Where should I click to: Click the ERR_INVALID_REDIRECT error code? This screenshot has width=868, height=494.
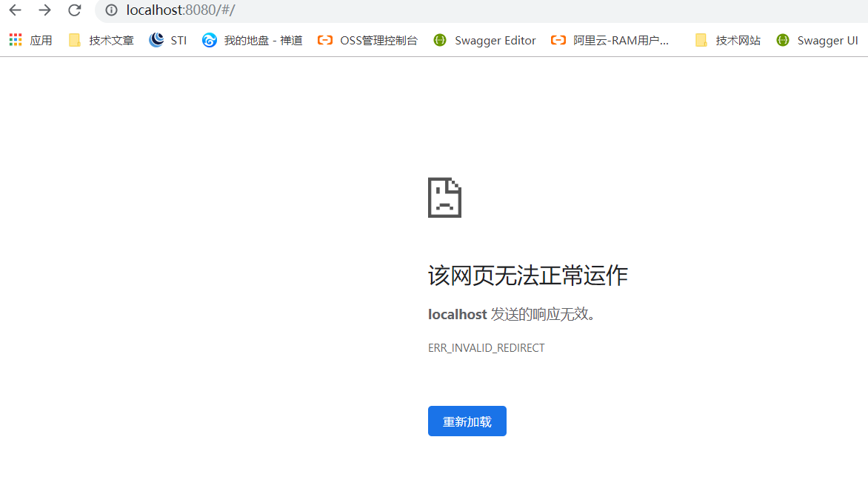point(486,347)
